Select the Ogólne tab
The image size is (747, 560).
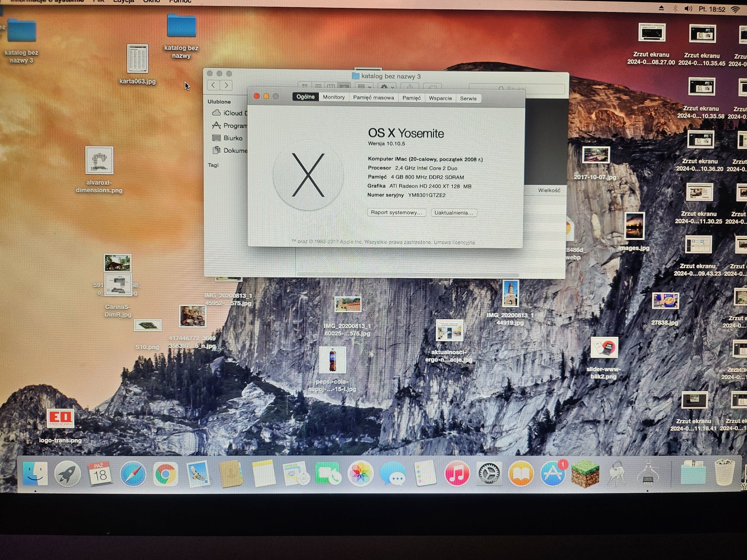(306, 97)
